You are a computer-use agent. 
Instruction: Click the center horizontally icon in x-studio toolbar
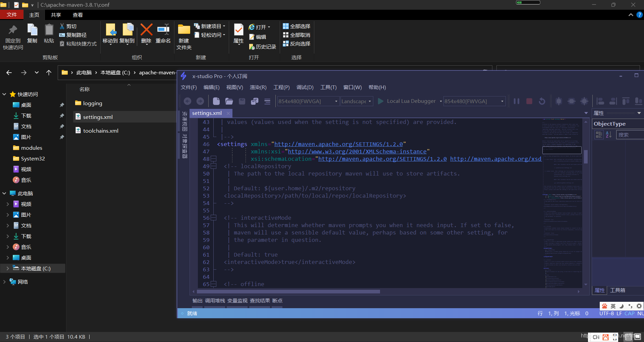(x=572, y=101)
